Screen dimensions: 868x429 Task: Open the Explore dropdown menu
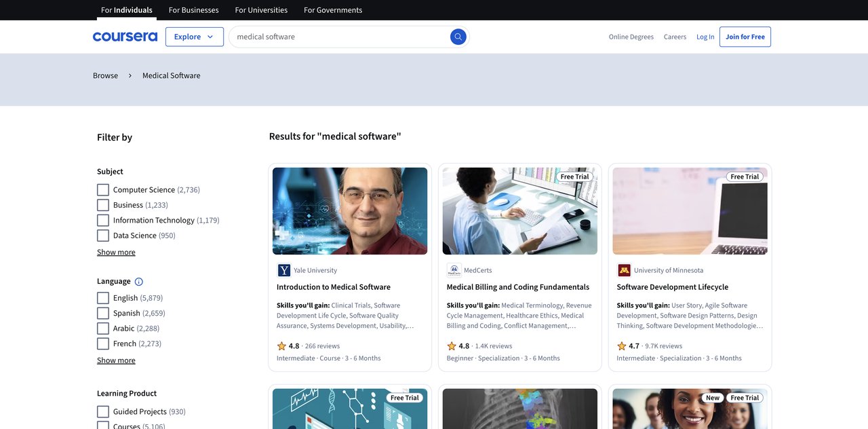pyautogui.click(x=195, y=37)
